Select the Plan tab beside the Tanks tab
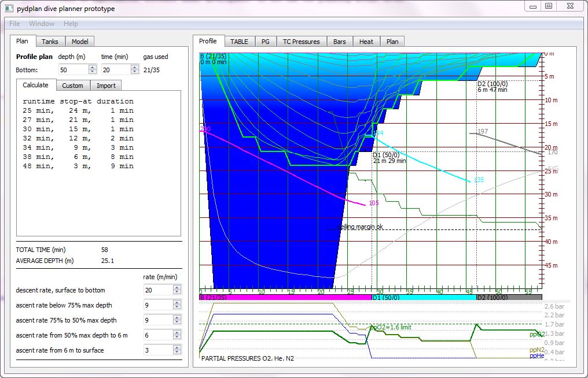The image size is (588, 378). (x=22, y=41)
